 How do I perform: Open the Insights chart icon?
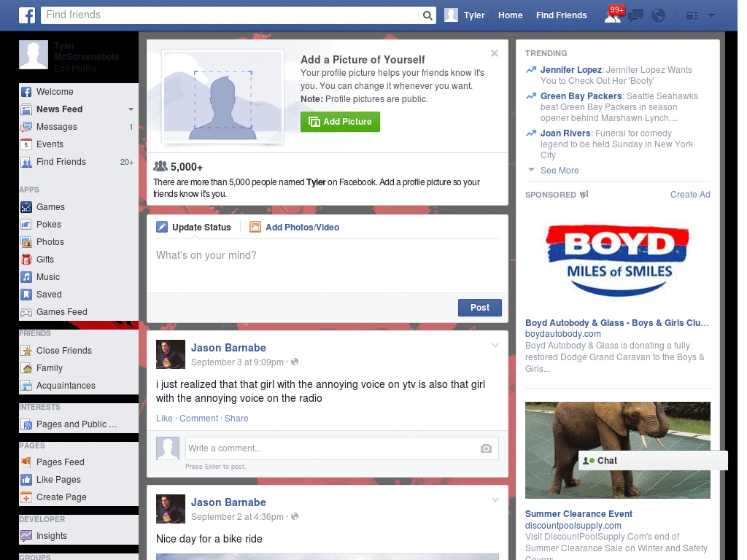tap(26, 536)
